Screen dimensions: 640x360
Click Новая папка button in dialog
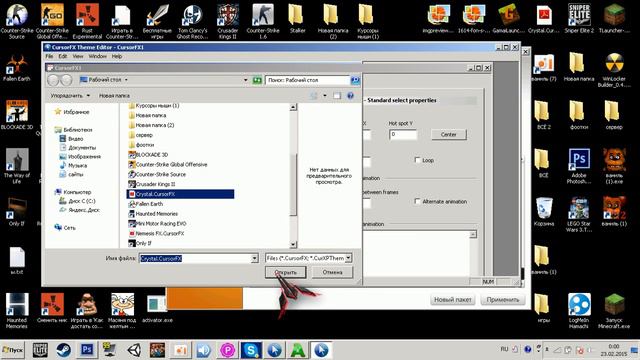click(x=114, y=96)
